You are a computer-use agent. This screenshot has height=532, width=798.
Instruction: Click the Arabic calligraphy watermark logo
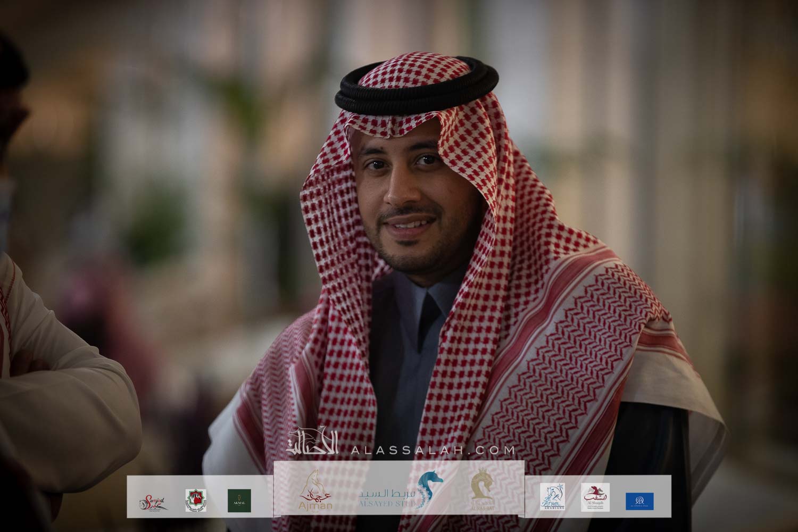tap(315, 443)
